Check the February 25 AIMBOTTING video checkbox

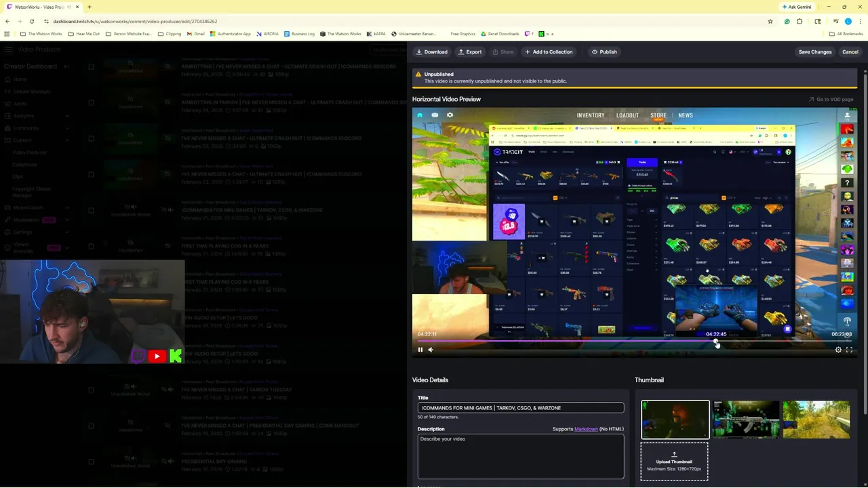(91, 67)
